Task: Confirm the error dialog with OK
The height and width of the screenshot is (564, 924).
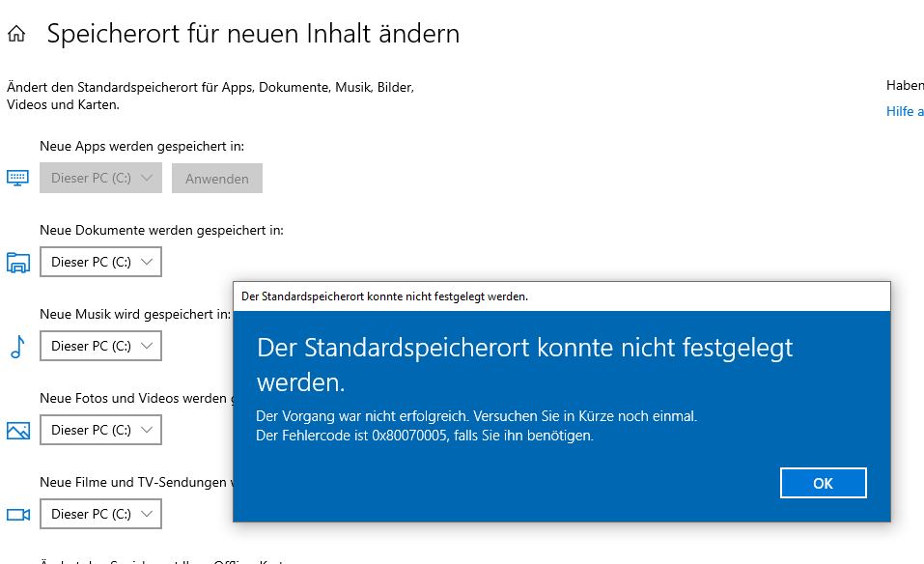Action: 824,483
